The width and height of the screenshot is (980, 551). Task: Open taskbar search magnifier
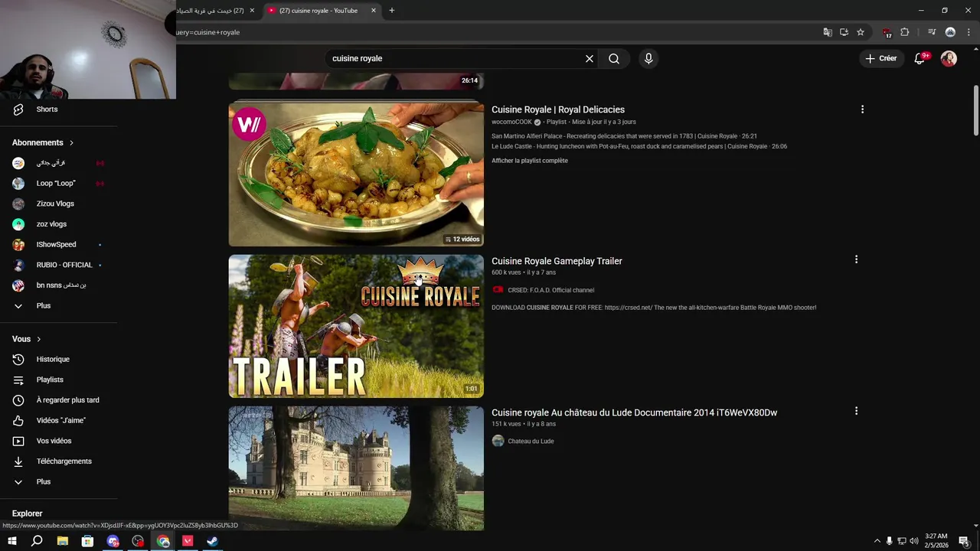(x=37, y=541)
